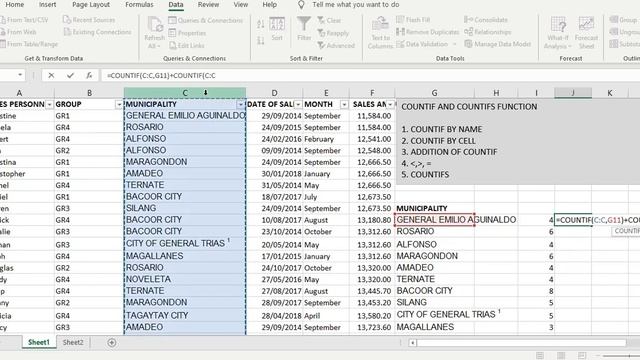Click the From Web icon

tap(2, 32)
